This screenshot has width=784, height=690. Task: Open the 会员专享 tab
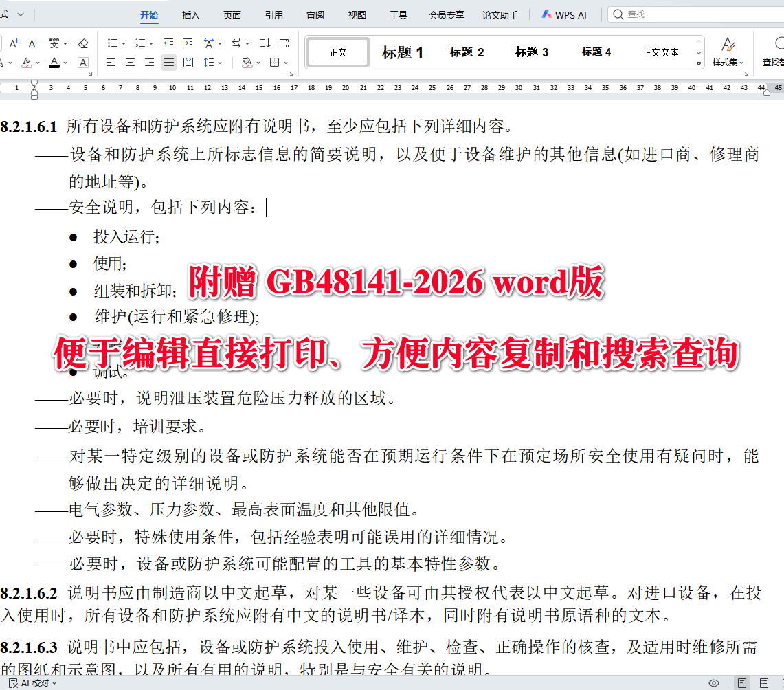[x=447, y=15]
